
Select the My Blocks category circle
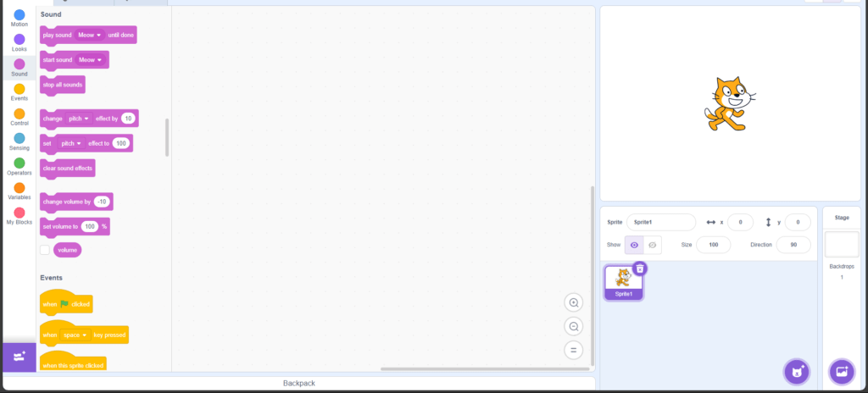[x=19, y=213]
